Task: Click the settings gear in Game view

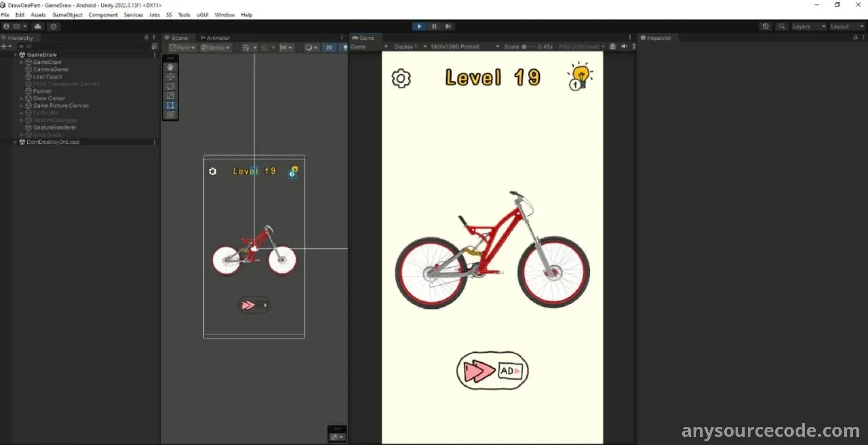Action: coord(401,79)
